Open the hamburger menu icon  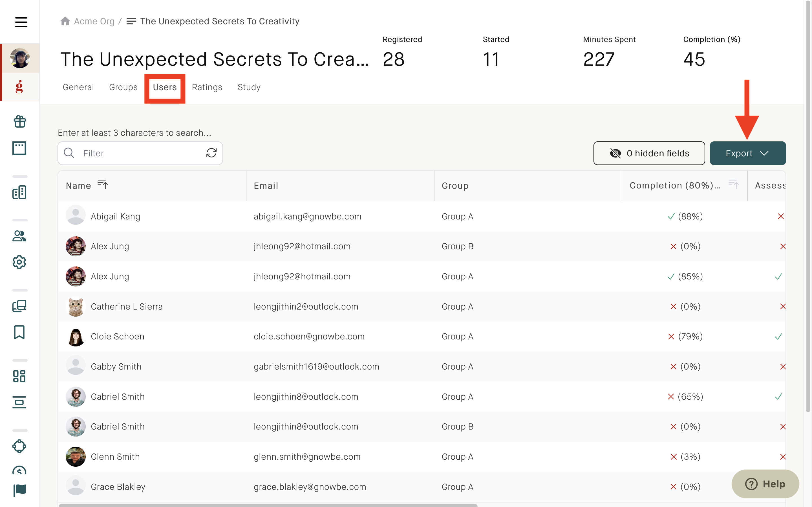pos(21,22)
